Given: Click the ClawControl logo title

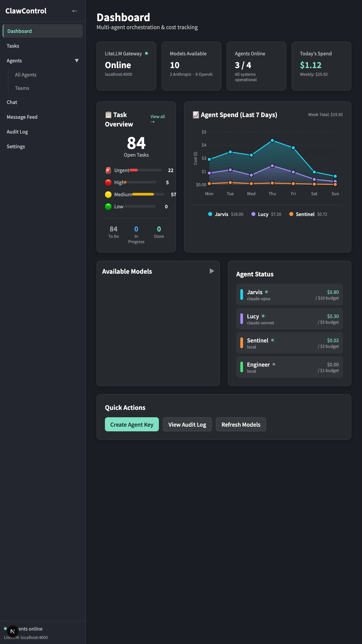Looking at the screenshot, I should point(26,11).
